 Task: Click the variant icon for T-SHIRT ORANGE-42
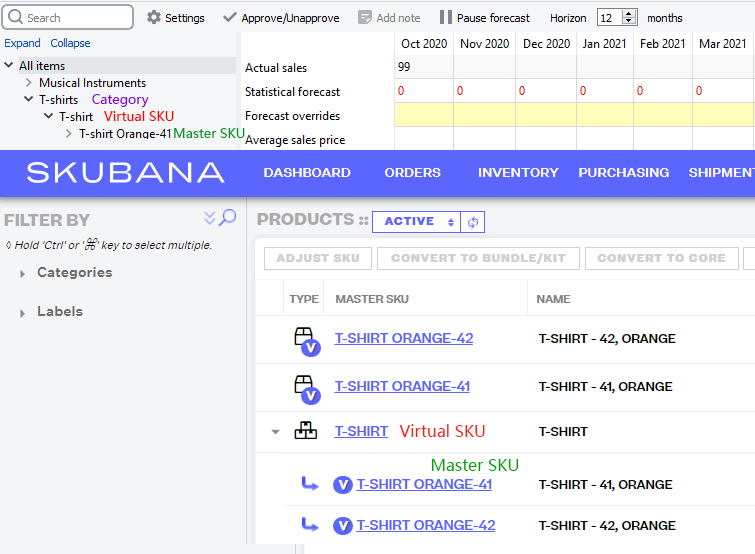(306, 340)
